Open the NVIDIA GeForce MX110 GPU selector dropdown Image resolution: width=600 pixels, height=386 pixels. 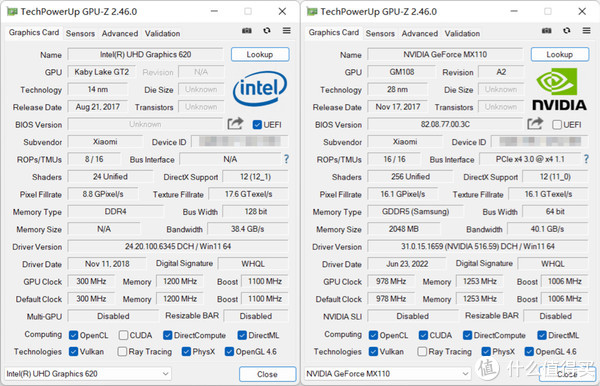click(x=388, y=374)
